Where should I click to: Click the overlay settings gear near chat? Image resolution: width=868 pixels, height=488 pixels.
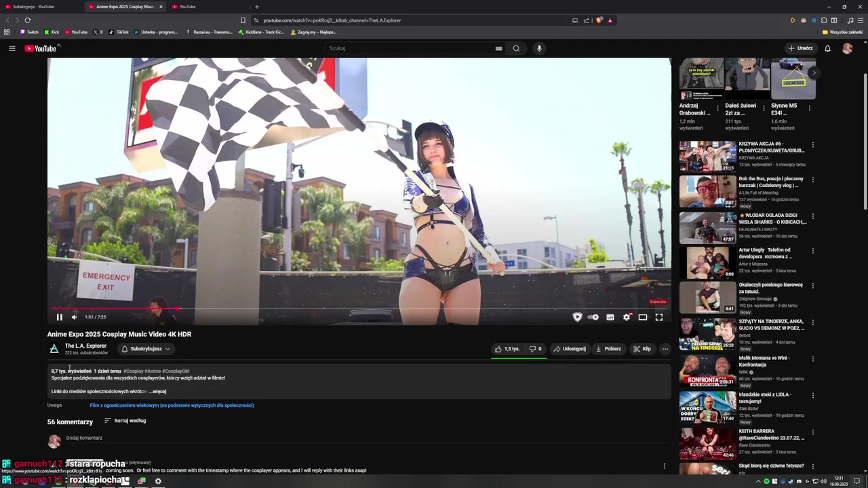158,481
